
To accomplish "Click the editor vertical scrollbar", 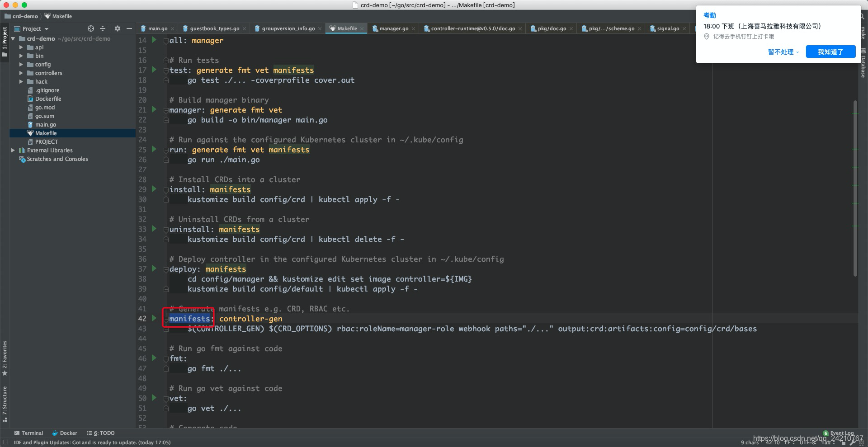I will 855,188.
